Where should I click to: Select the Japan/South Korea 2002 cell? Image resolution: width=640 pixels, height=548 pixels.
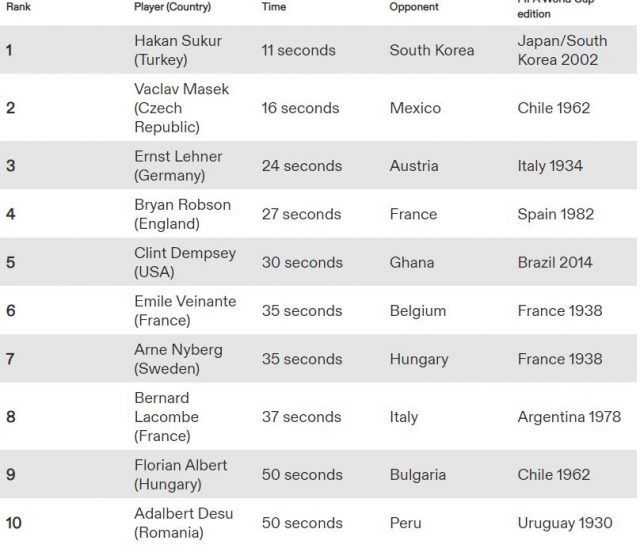[562, 50]
